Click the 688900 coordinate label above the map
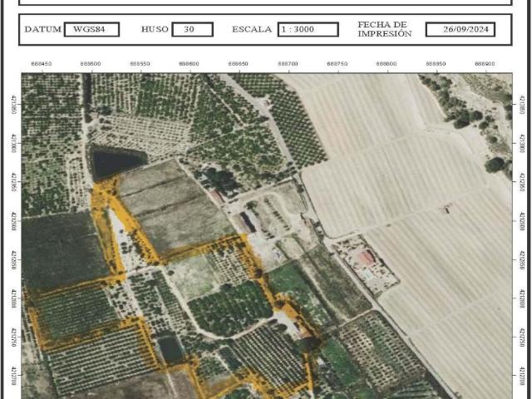This screenshot has width=532, height=399. coord(485,63)
